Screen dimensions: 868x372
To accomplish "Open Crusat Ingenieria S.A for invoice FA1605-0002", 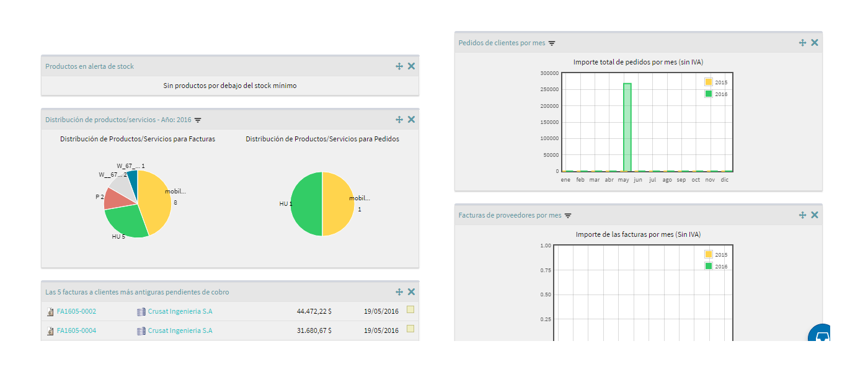I will coord(180,311).
